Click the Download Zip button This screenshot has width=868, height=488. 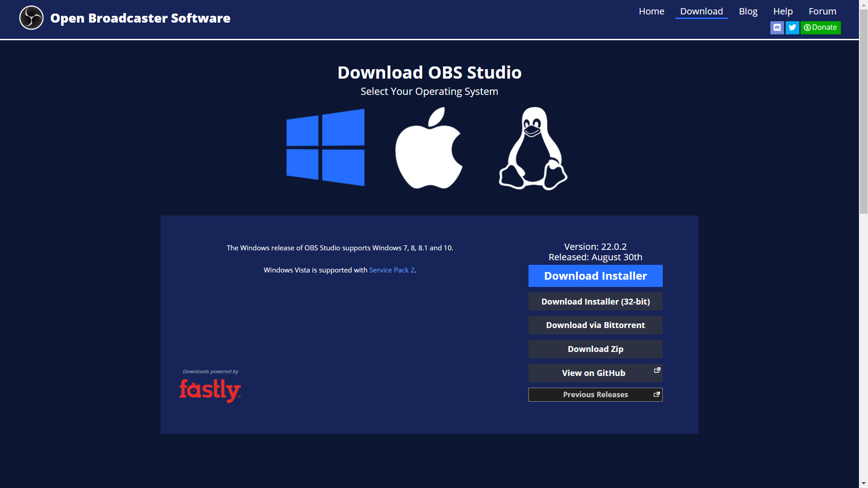(x=595, y=349)
